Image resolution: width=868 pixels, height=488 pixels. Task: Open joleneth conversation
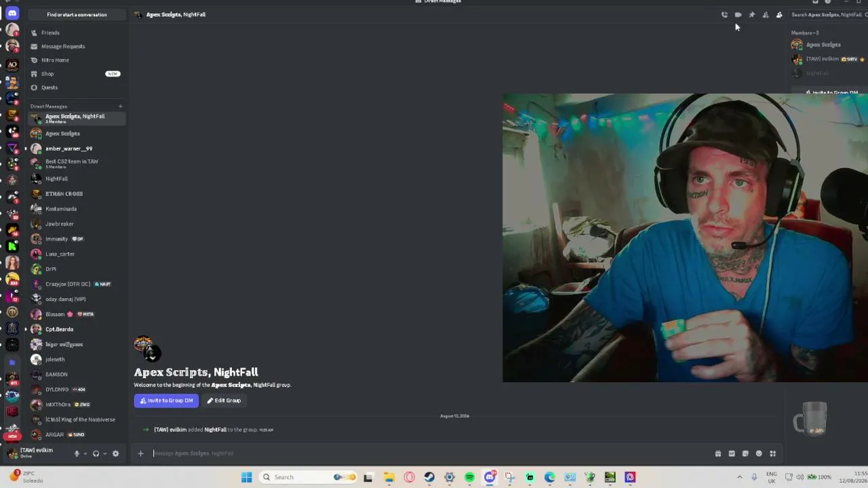coord(77,359)
